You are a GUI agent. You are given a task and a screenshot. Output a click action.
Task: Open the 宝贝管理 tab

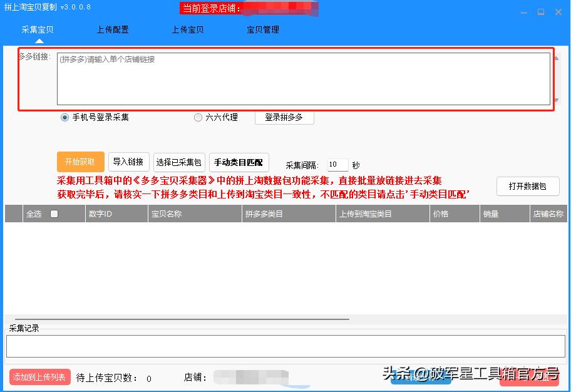click(x=263, y=29)
